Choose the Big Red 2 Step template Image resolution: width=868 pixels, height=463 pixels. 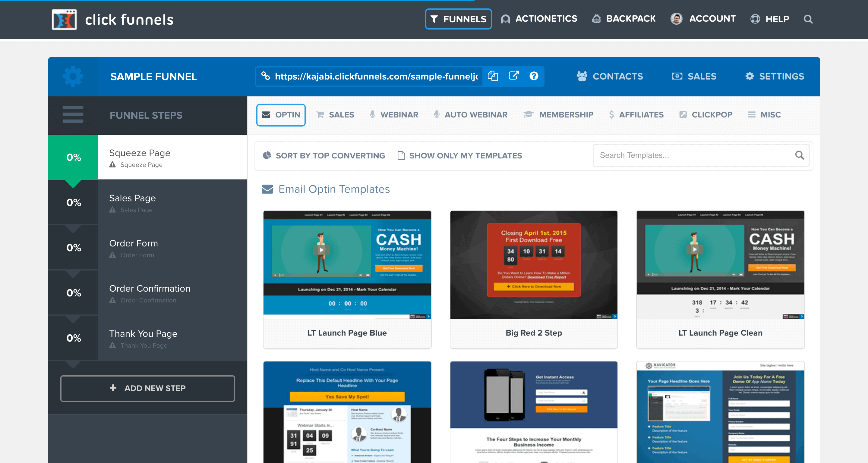point(534,280)
